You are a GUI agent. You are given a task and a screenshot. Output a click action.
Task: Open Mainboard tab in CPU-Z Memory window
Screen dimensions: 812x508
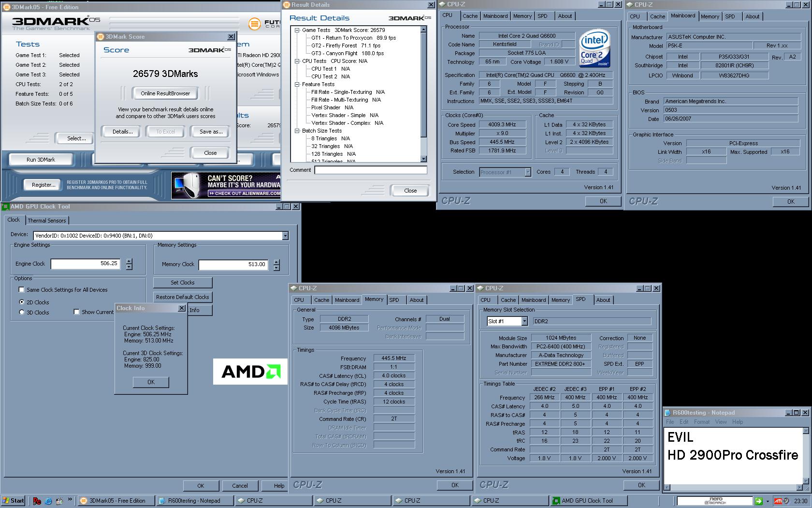347,300
